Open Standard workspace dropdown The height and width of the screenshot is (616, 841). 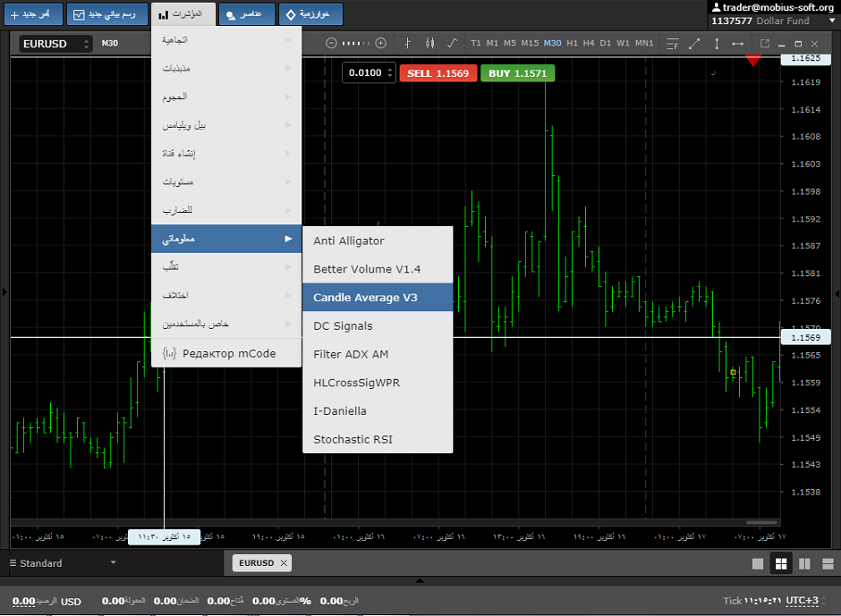pos(63,563)
